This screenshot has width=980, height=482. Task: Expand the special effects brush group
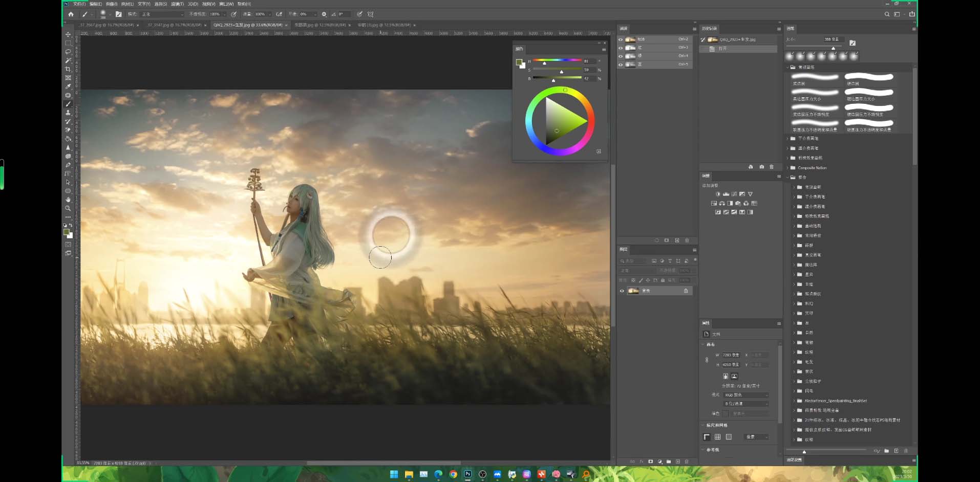pos(788,158)
